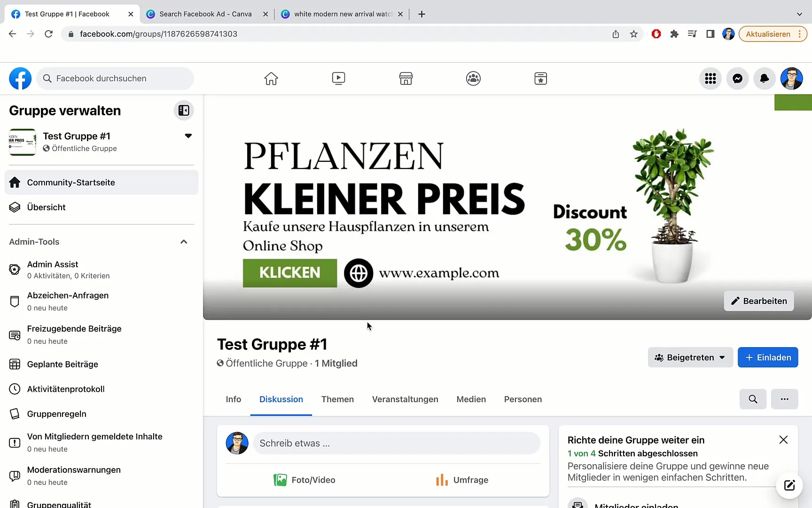Screen dimensions: 812x508
Task: Open the browser extensions puzzle icon
Action: click(x=674, y=34)
